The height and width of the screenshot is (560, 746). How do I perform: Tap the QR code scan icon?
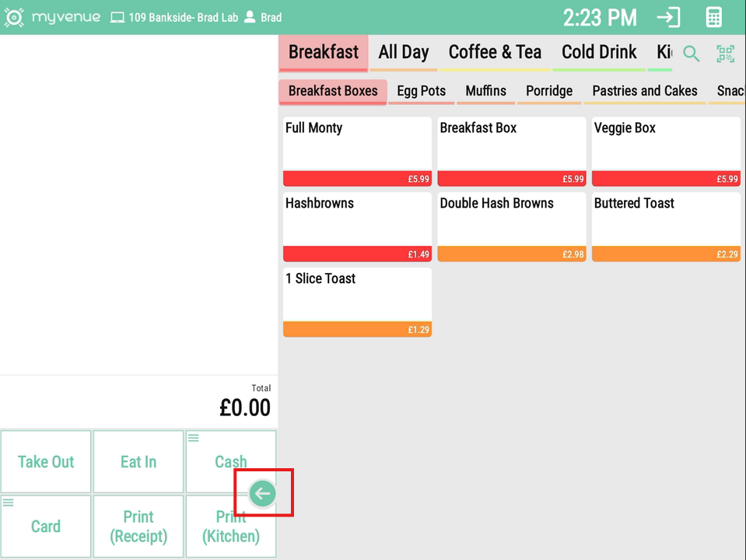click(x=725, y=54)
